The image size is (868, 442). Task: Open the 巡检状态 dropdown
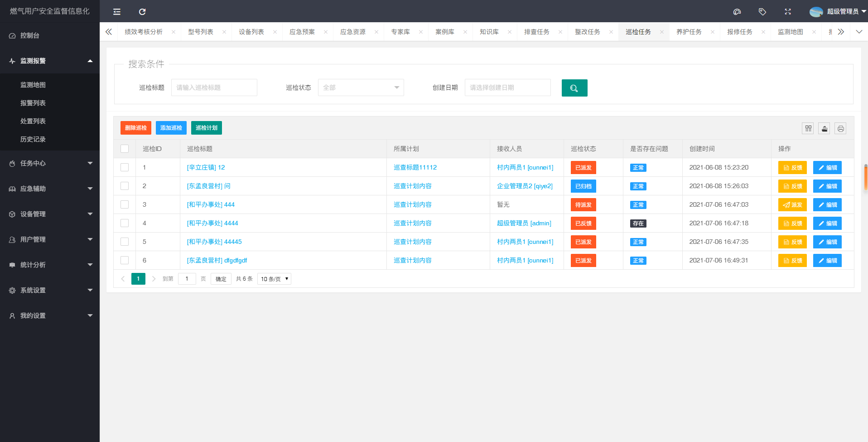(x=361, y=87)
